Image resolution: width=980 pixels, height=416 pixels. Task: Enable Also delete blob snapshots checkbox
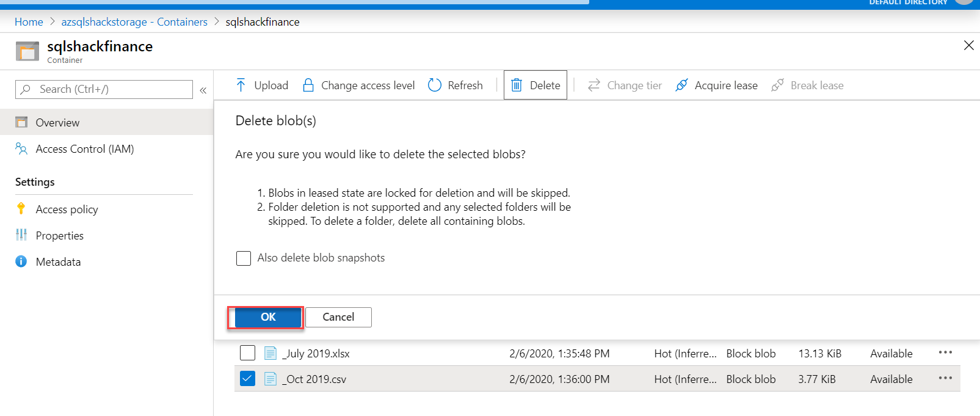click(x=244, y=258)
